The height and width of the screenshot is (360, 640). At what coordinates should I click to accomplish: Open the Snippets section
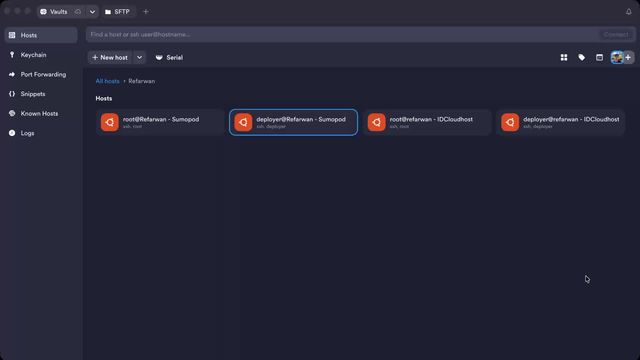click(x=41, y=94)
